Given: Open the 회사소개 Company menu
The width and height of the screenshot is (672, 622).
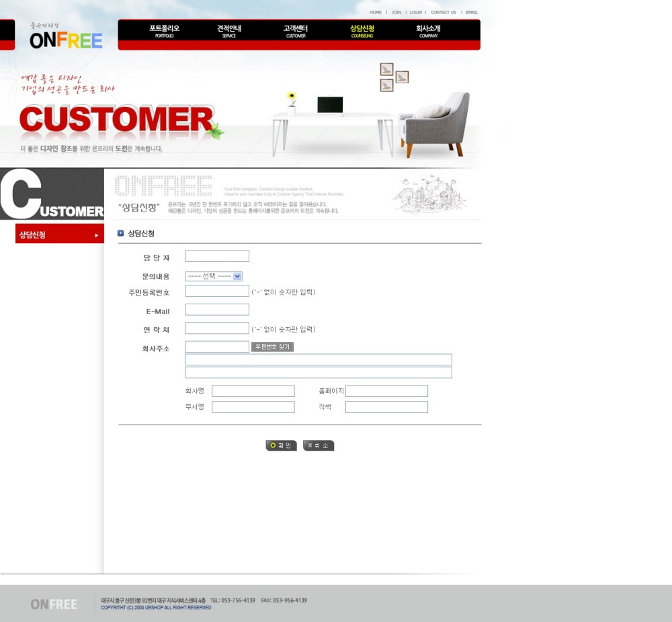Looking at the screenshot, I should click(x=428, y=31).
